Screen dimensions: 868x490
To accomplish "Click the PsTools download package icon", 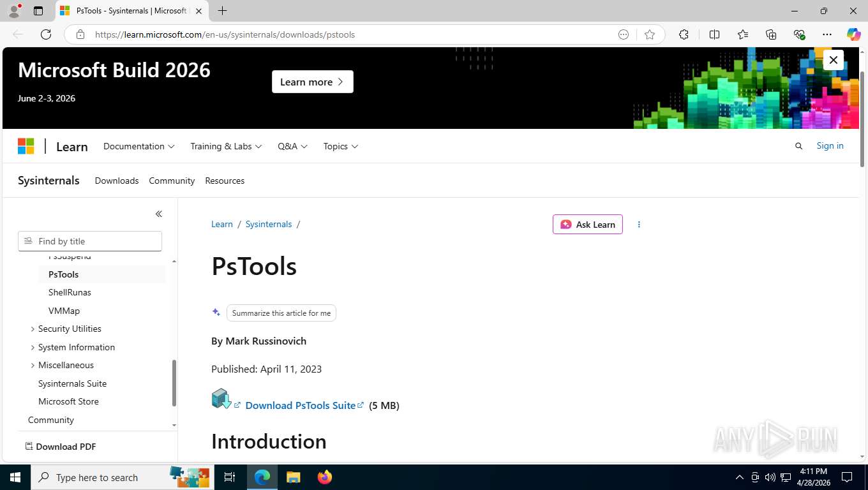I will 221,399.
